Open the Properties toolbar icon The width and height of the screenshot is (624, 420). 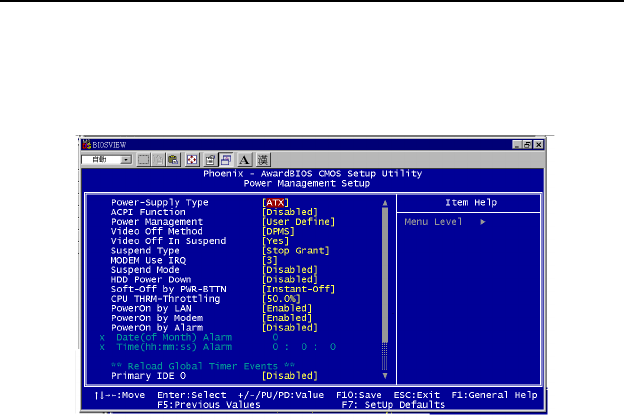[210, 160]
